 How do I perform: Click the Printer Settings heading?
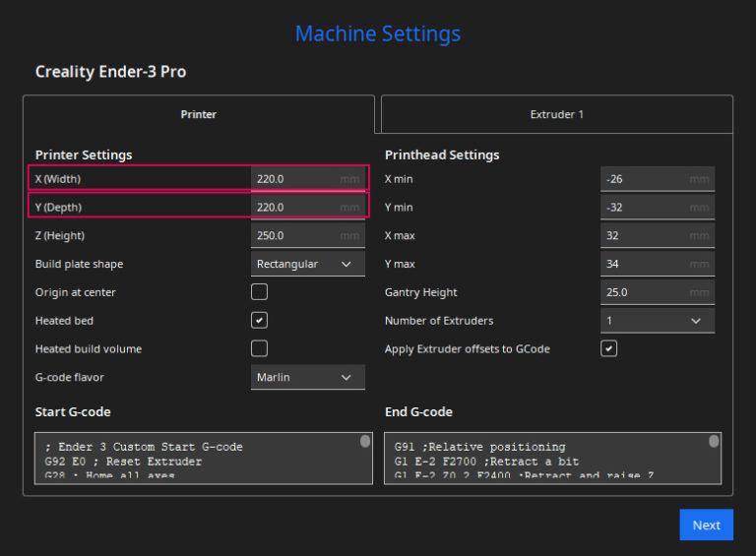click(84, 154)
